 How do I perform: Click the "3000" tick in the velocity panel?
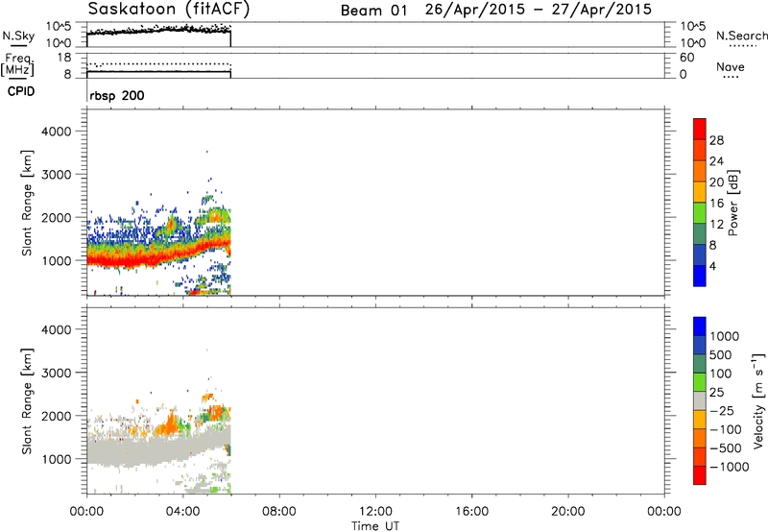tap(57, 373)
